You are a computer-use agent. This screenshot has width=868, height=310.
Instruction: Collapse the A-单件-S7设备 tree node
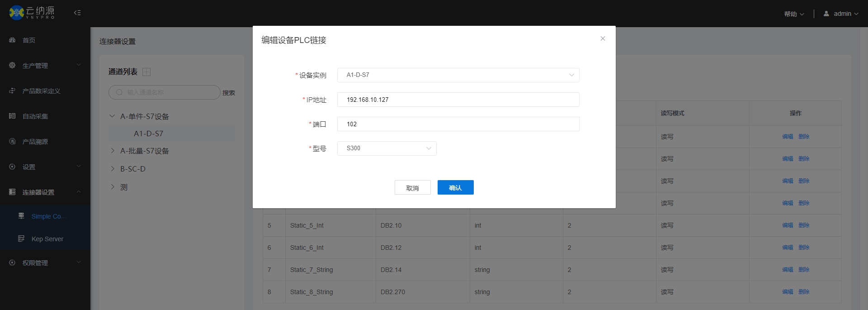[112, 116]
